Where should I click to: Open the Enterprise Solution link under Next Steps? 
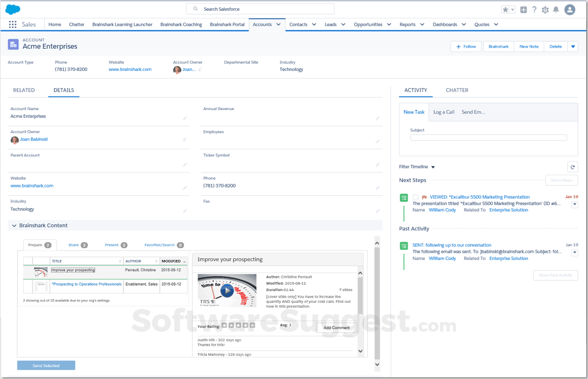coord(508,210)
